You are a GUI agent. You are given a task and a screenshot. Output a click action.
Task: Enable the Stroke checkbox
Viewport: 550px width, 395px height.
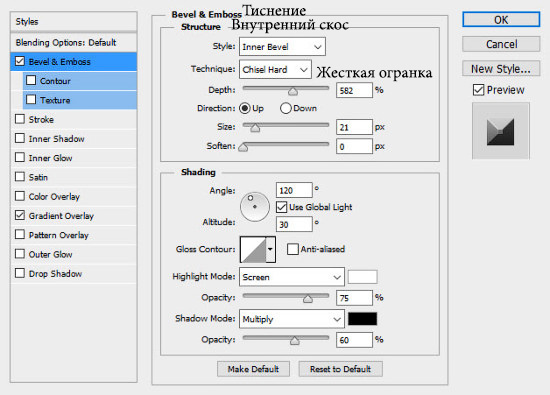pos(20,119)
